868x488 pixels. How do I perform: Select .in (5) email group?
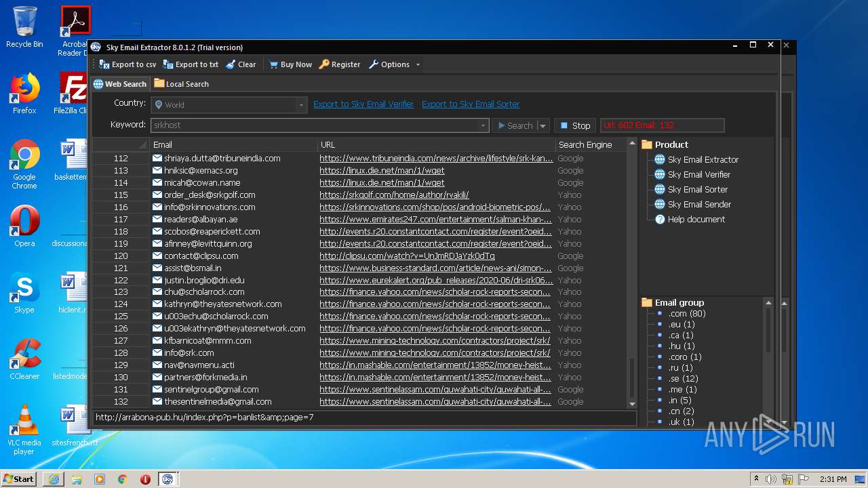pyautogui.click(x=680, y=400)
